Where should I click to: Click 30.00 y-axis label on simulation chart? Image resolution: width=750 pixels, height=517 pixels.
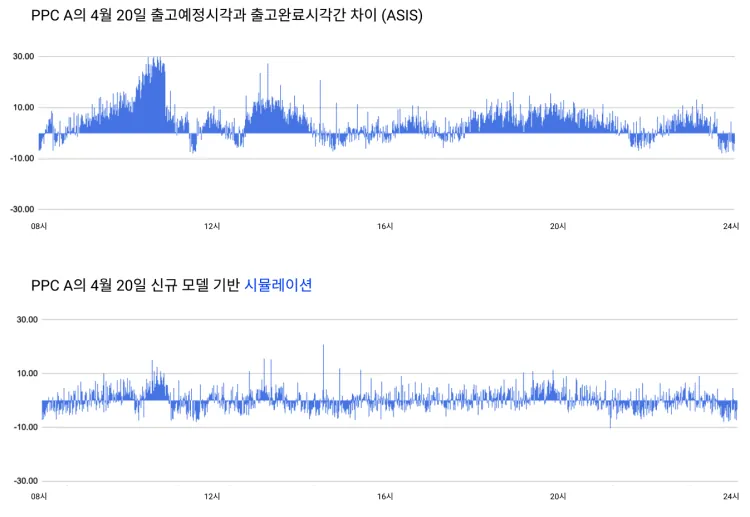click(22, 320)
